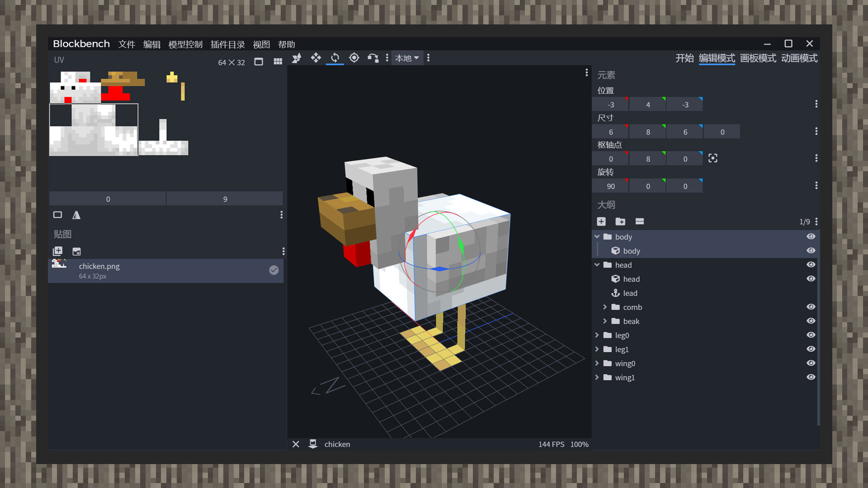
Task: Open the 模型控制 menu
Action: 185,44
